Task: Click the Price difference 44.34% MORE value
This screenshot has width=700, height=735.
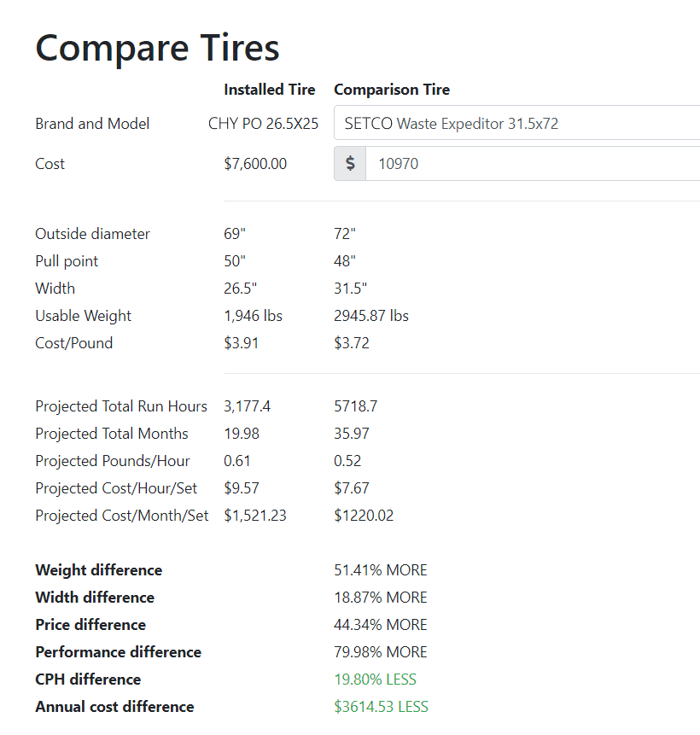Action: [x=380, y=625]
